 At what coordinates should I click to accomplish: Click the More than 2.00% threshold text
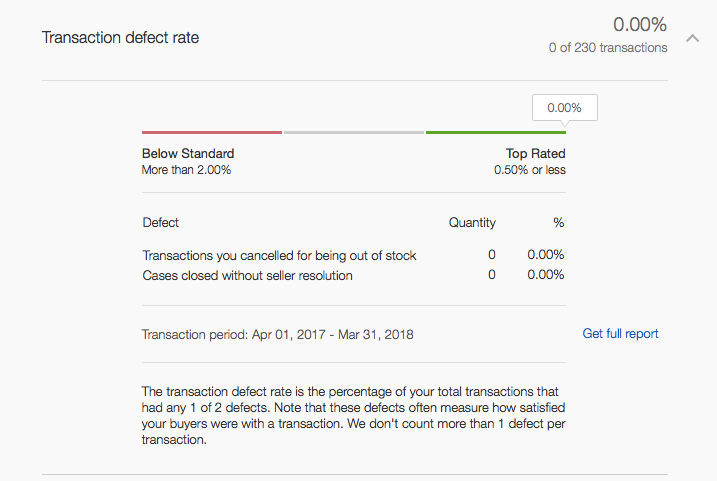186,170
